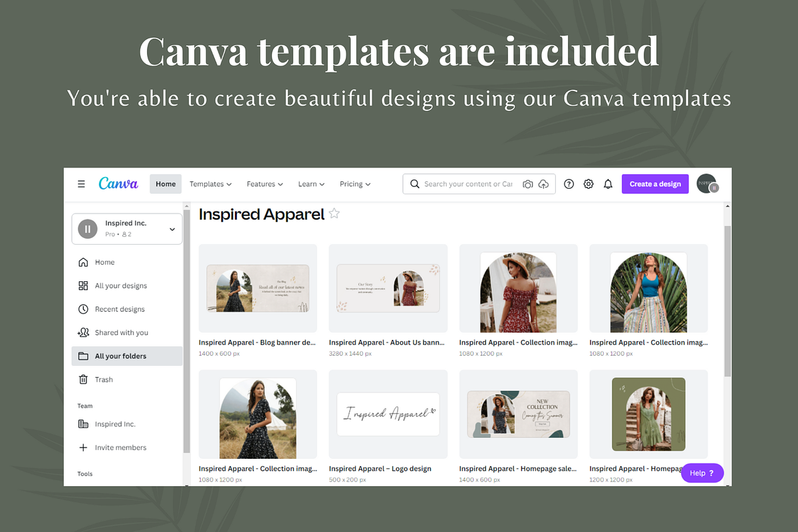Open the hamburger menu icon
Image resolution: width=798 pixels, height=532 pixels.
click(81, 184)
